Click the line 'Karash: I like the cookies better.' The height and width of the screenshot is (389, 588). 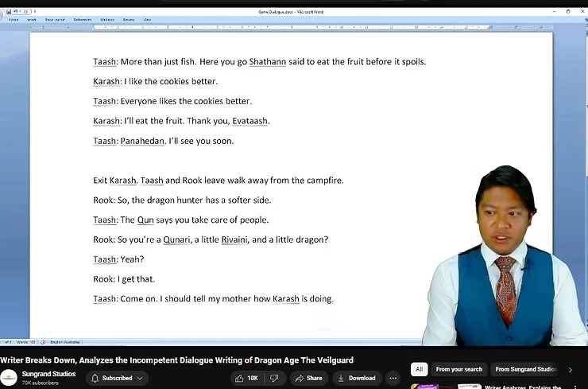tap(155, 81)
